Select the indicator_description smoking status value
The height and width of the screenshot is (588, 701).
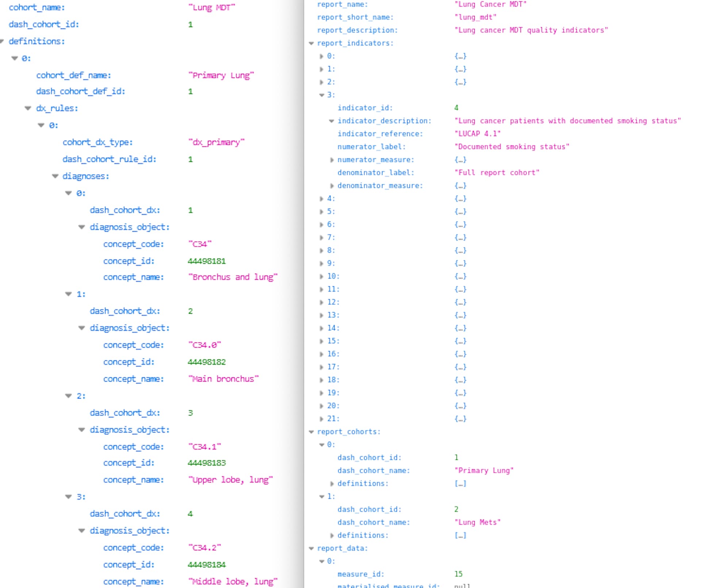tap(568, 121)
